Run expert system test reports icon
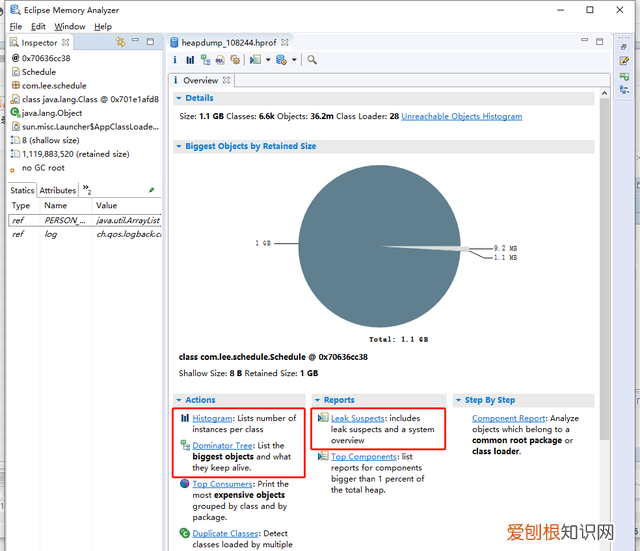The height and width of the screenshot is (551, 640). pos(256,60)
